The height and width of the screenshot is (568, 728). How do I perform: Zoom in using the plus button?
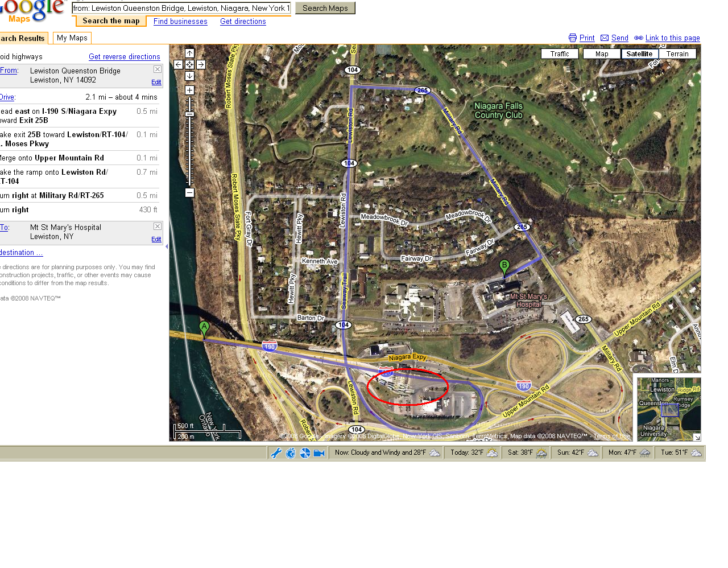[189, 90]
